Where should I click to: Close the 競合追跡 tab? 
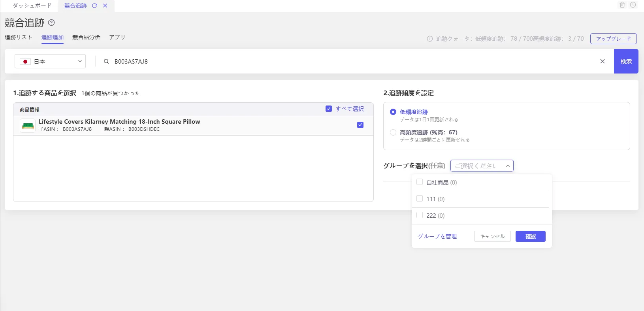tap(105, 6)
